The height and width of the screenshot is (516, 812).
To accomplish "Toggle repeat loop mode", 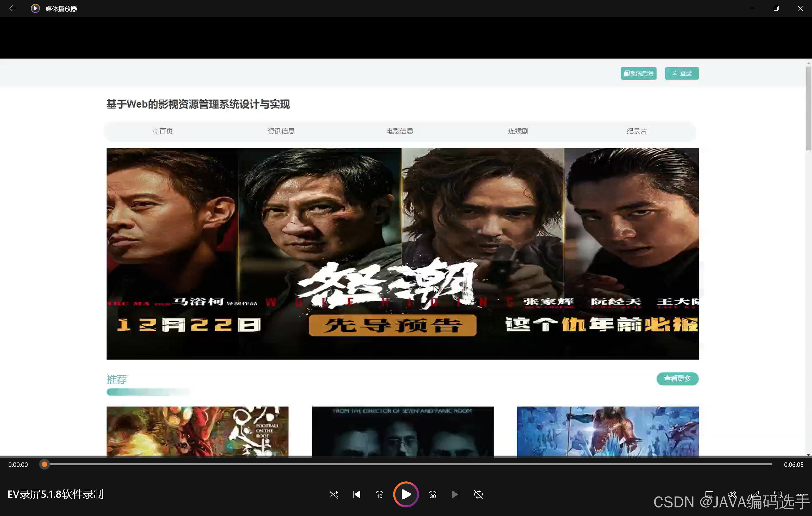I will [479, 494].
